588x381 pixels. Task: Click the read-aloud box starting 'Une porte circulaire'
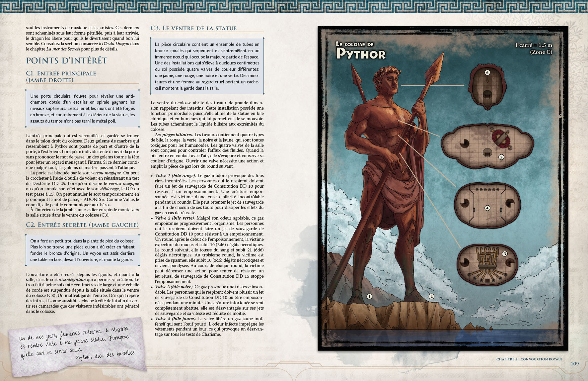pos(82,108)
